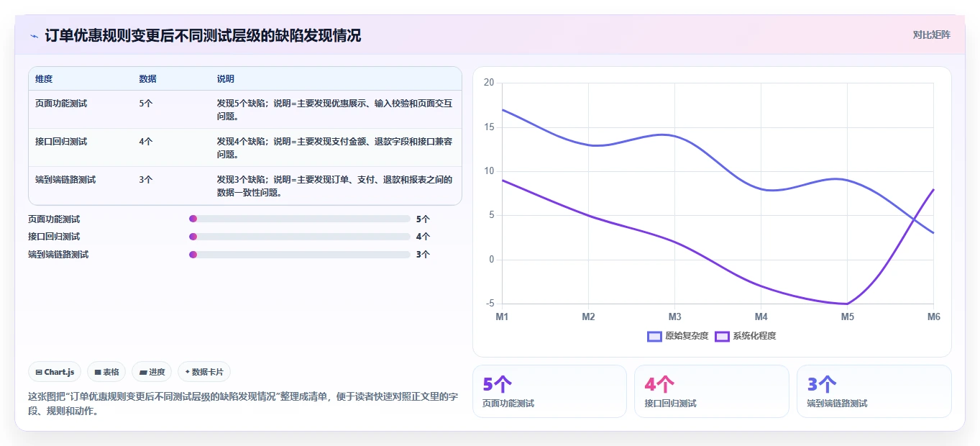Screen dimensions: 980x446
Task: Open the 3个 端到端链路测试 data card
Action: point(874,391)
